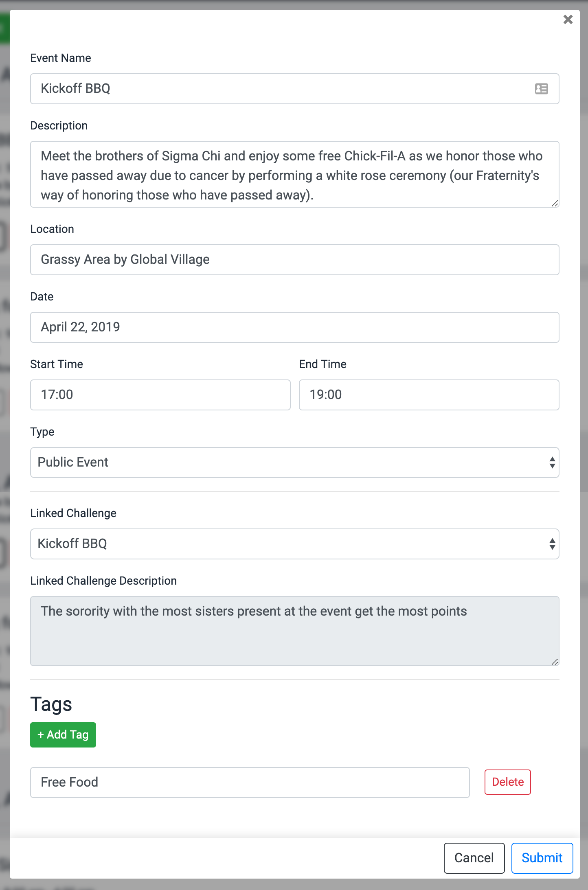Edit the event description text
Screen dimensions: 588x890
point(294,174)
